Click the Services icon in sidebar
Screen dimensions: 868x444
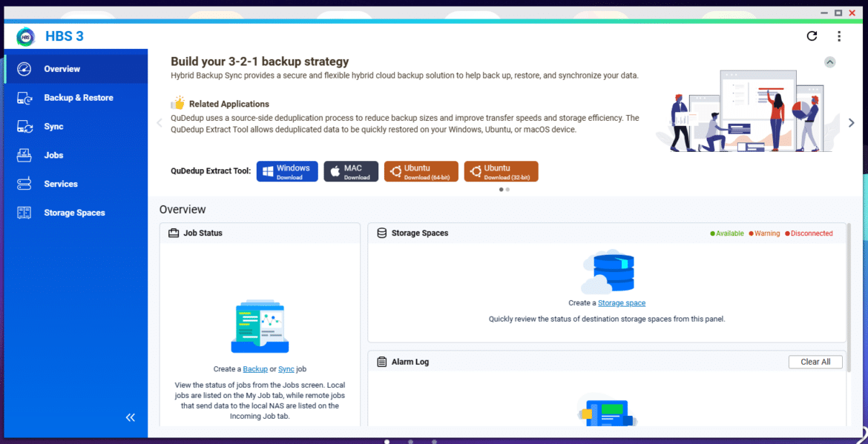(24, 184)
